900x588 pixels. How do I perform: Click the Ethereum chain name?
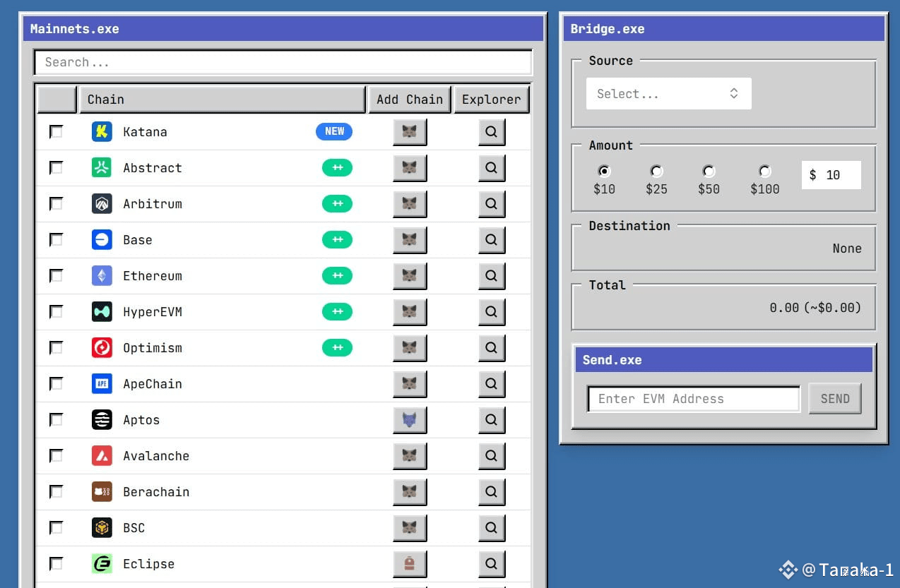point(153,276)
